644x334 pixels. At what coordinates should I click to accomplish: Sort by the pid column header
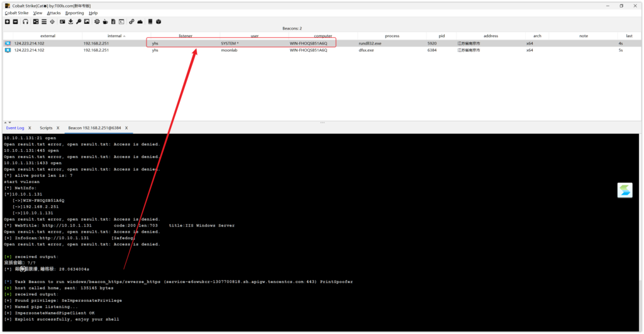(x=441, y=36)
